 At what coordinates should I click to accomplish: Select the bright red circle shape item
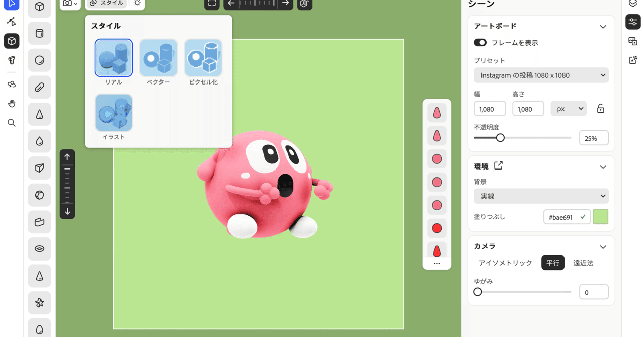pos(437,228)
